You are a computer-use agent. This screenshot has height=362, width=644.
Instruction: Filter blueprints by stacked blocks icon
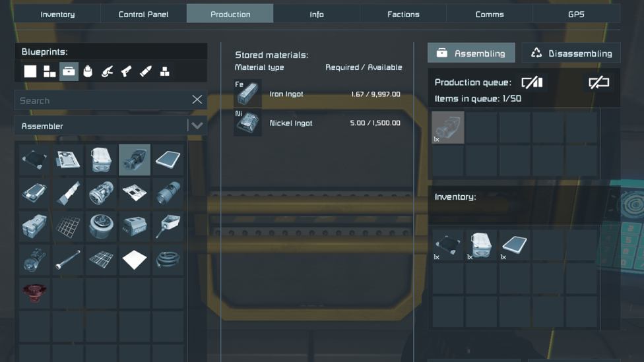165,71
